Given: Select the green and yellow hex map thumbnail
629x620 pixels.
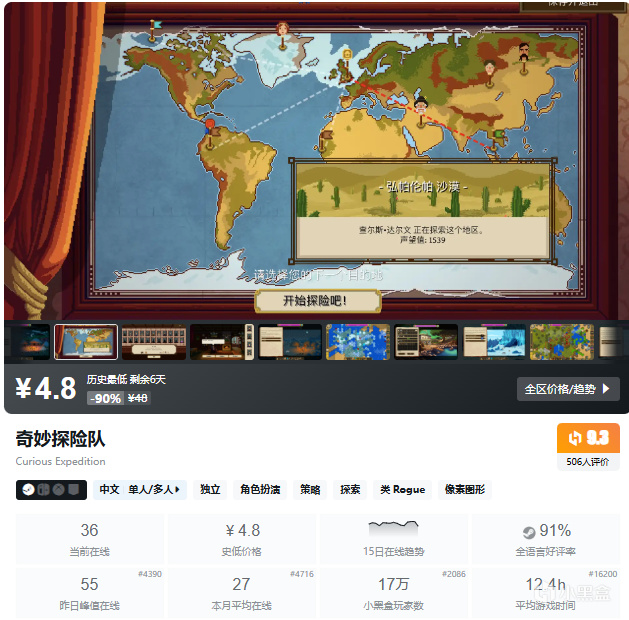Looking at the screenshot, I should click(562, 342).
